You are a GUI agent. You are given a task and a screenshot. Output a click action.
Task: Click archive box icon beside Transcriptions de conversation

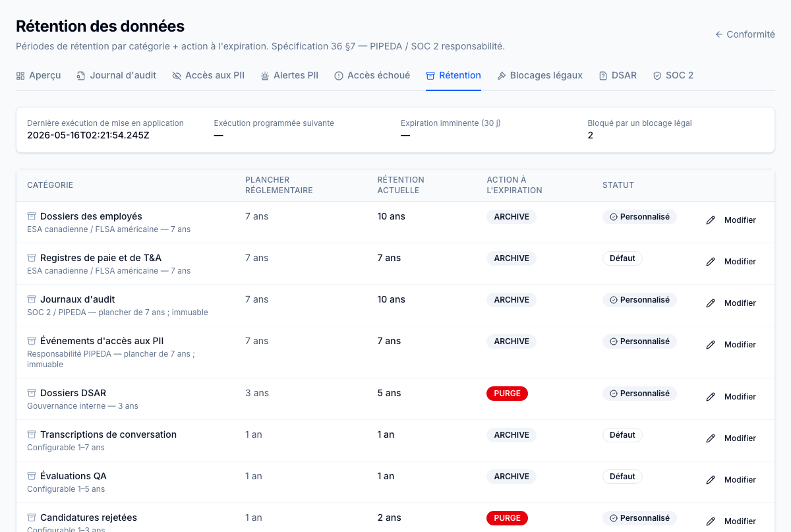(x=32, y=434)
